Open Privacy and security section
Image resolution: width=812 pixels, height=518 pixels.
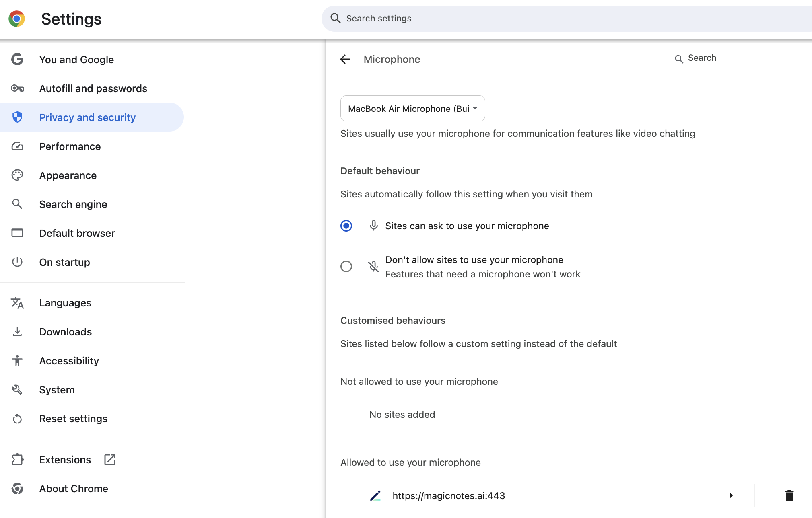coord(87,117)
